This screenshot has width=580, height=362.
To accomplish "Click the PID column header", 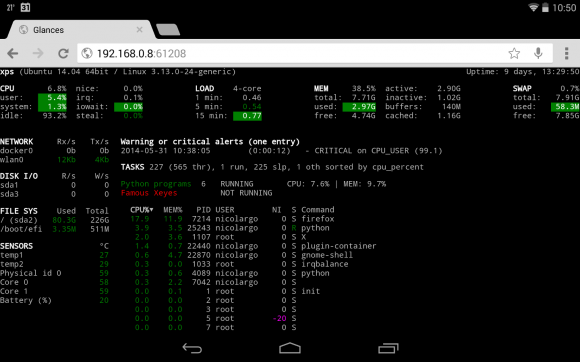I will (203, 210).
